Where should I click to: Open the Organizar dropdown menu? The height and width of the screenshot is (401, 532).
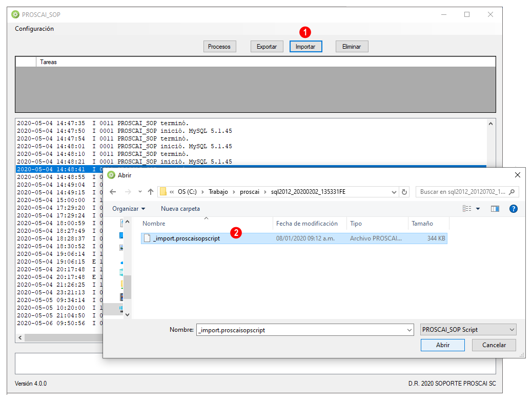[129, 209]
